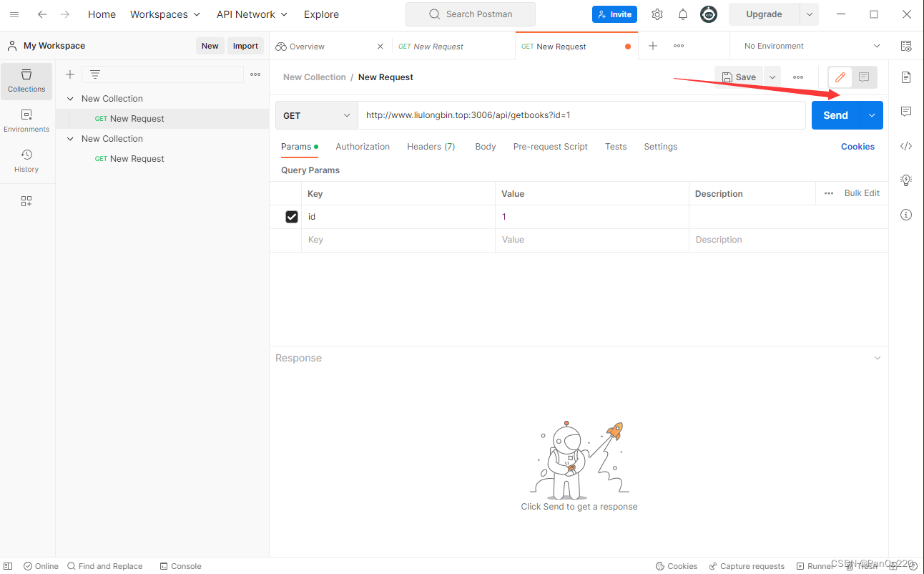
Task: Open Console in the status bar
Action: tap(180, 566)
